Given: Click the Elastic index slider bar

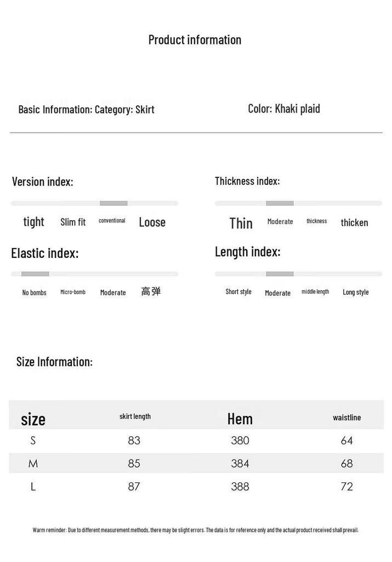Looking at the screenshot, I should pos(94,274).
